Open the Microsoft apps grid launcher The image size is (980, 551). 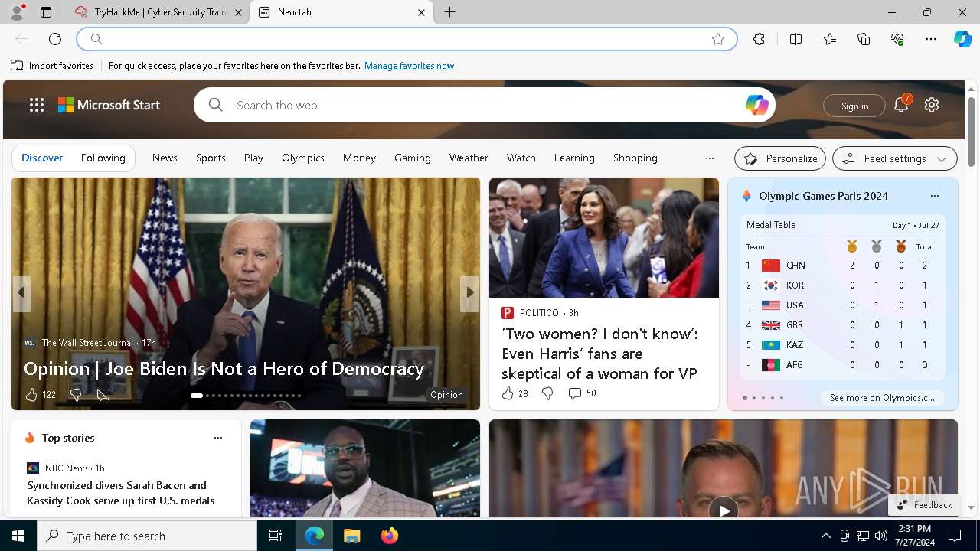(x=37, y=105)
